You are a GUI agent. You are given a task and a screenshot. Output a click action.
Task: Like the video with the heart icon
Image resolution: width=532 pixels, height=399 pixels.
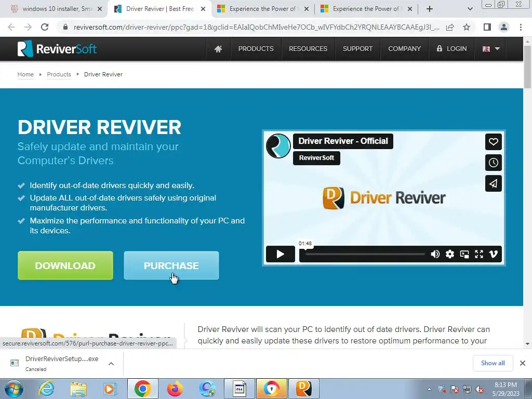pyautogui.click(x=494, y=142)
